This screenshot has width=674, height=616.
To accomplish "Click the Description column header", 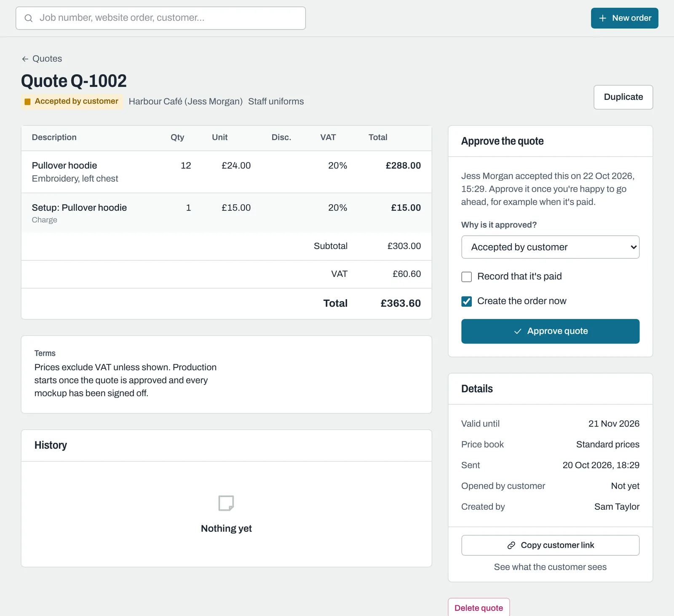I will pyautogui.click(x=54, y=137).
